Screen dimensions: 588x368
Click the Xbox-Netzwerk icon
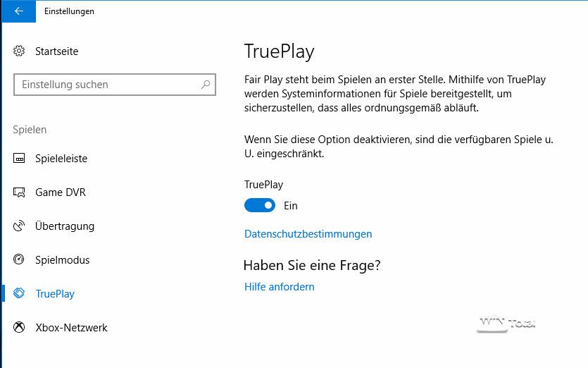(20, 328)
